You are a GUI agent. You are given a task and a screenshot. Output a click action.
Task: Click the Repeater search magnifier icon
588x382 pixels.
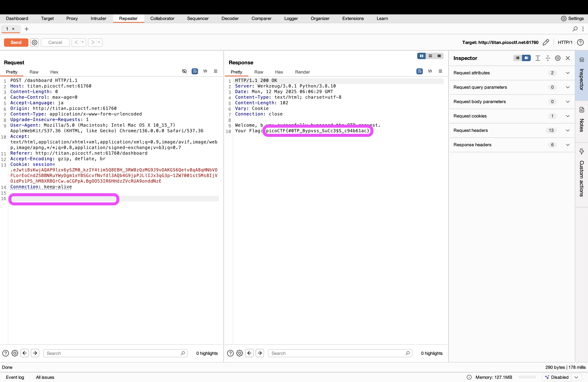[x=575, y=29]
